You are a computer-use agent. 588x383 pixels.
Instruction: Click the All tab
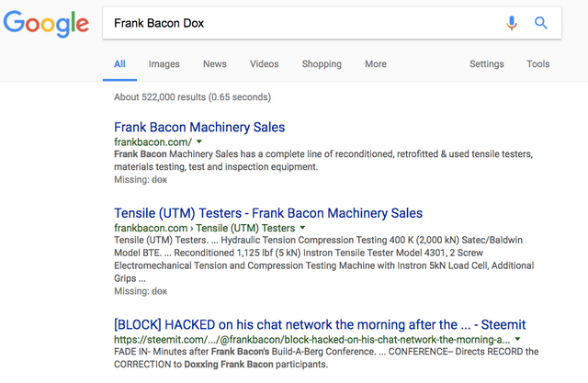[x=119, y=64]
